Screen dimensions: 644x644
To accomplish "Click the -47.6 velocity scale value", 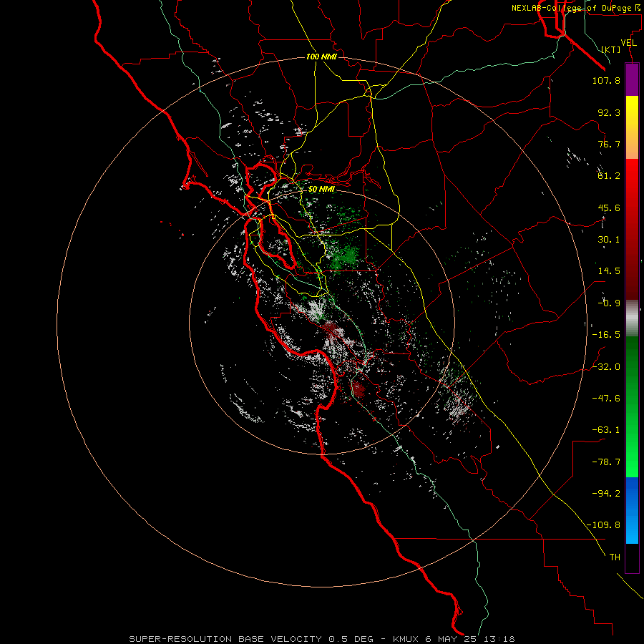I will [x=606, y=399].
